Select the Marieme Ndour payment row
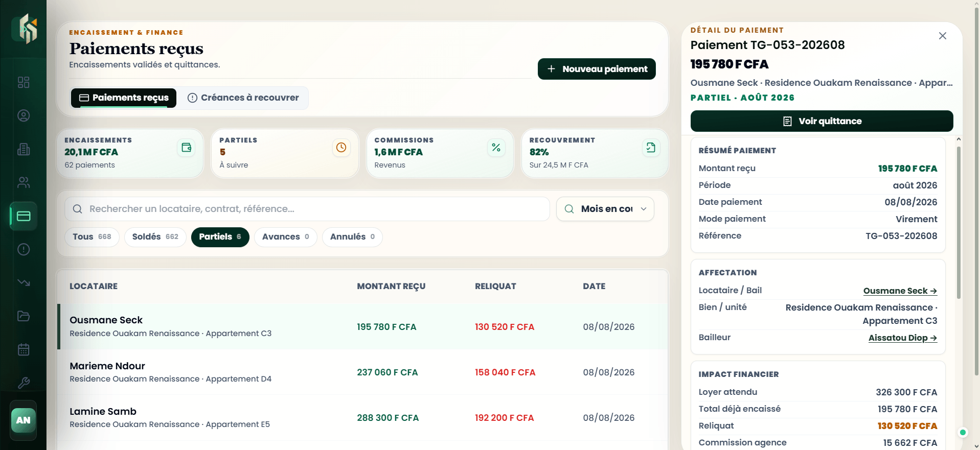The width and height of the screenshot is (980, 450). pyautogui.click(x=362, y=372)
